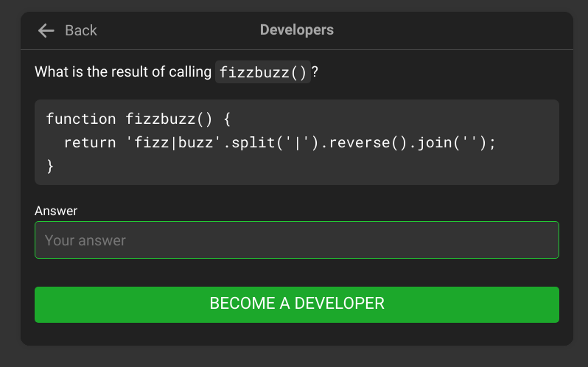This screenshot has width=588, height=367.
Task: Click the question mark after the inline code
Action: click(315, 72)
